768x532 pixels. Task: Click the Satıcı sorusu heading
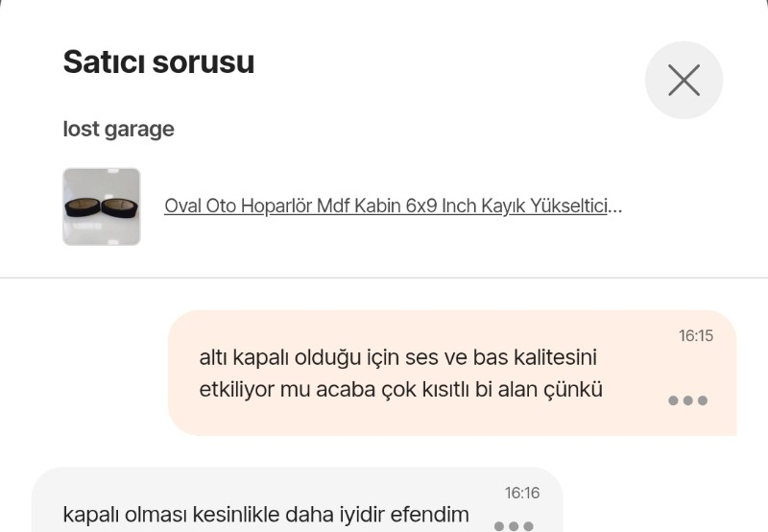coord(158,62)
